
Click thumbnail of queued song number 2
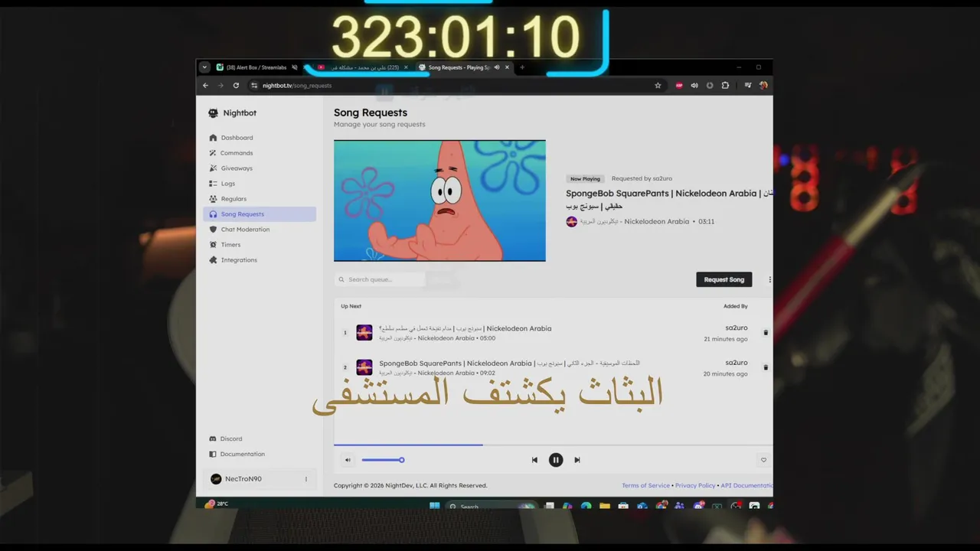[x=364, y=367]
